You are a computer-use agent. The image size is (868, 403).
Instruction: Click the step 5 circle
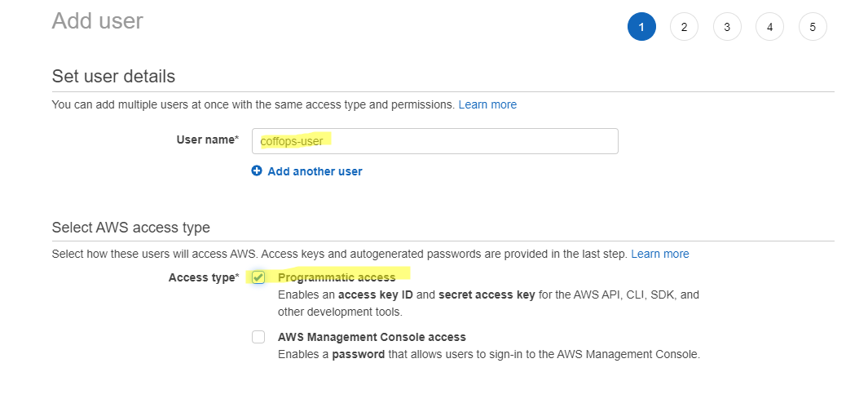(x=813, y=27)
